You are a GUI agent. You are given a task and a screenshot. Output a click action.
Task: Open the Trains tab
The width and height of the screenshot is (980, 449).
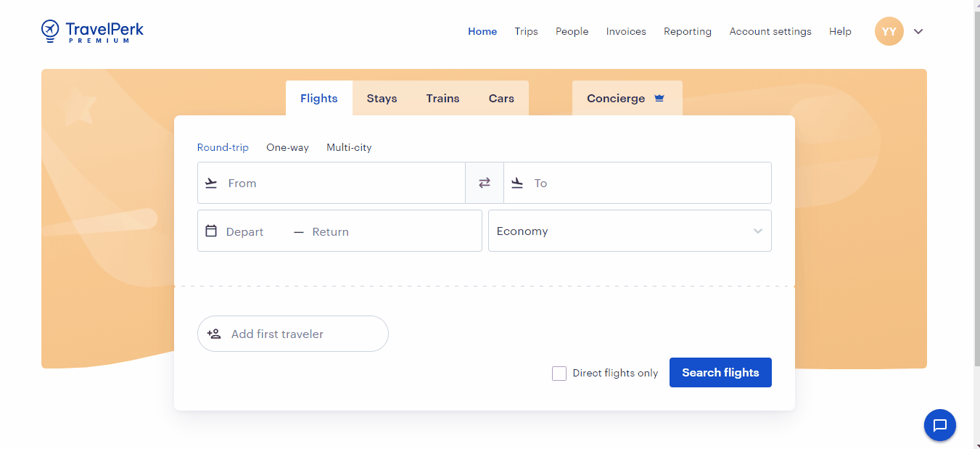[442, 98]
